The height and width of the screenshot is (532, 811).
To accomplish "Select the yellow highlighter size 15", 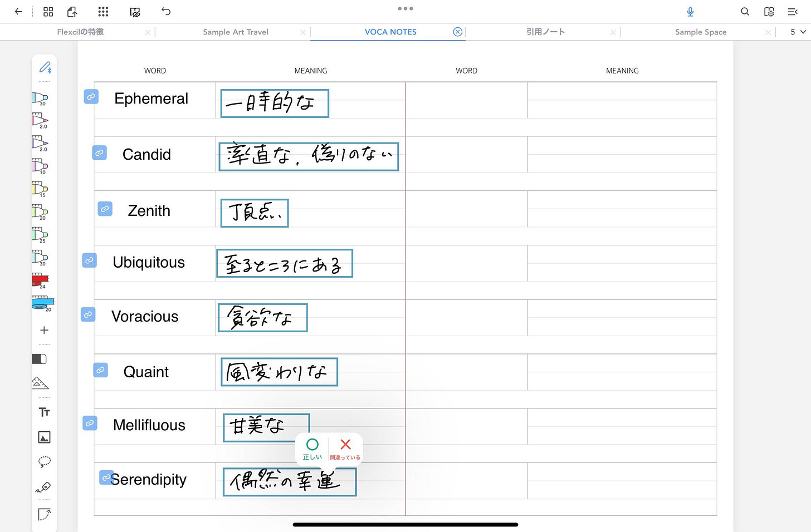I will 40,189.
